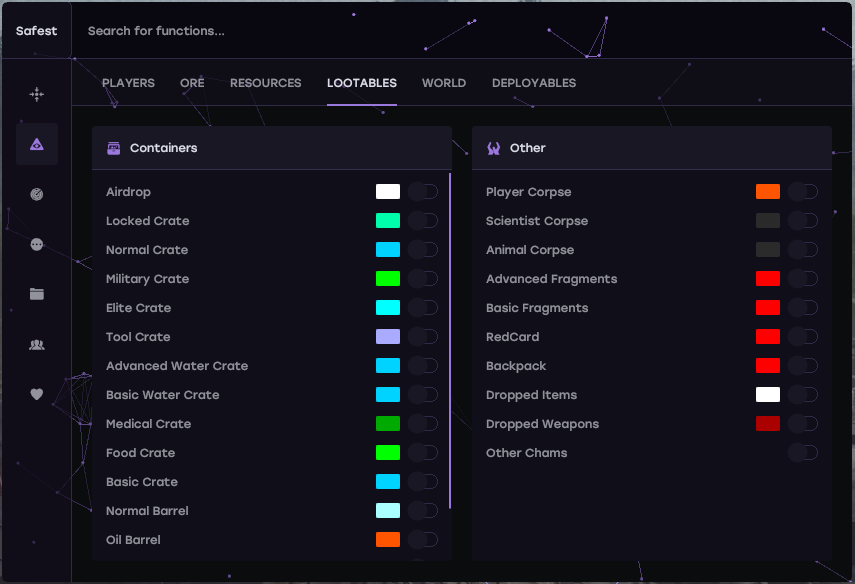Enable the Military Crate toggle
The height and width of the screenshot is (584, 855).
(423, 279)
